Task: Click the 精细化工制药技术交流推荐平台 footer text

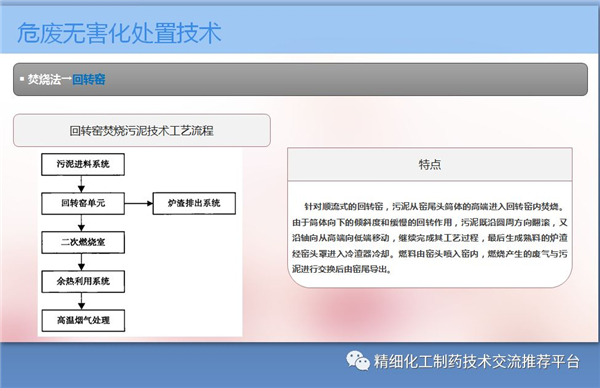Action: [x=477, y=362]
